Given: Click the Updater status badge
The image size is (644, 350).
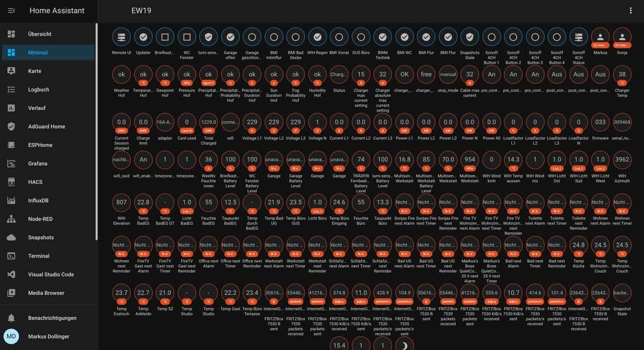Looking at the screenshot, I should (143, 37).
